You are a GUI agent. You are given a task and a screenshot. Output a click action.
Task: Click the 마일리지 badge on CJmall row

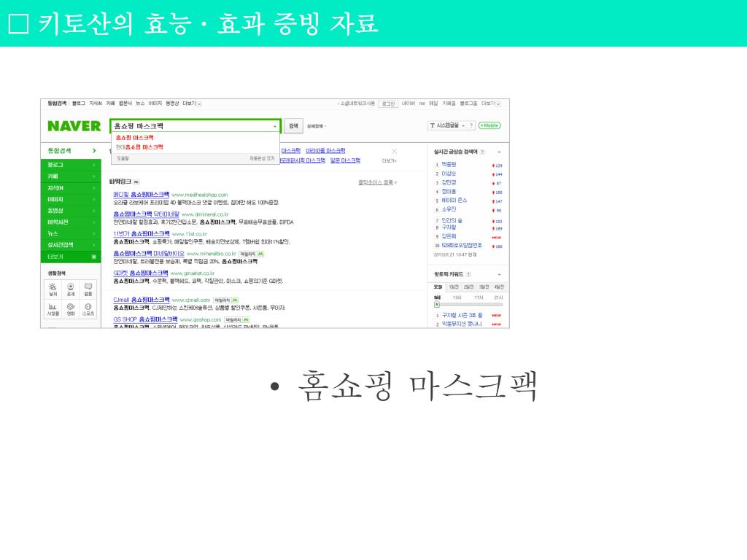(x=225, y=300)
